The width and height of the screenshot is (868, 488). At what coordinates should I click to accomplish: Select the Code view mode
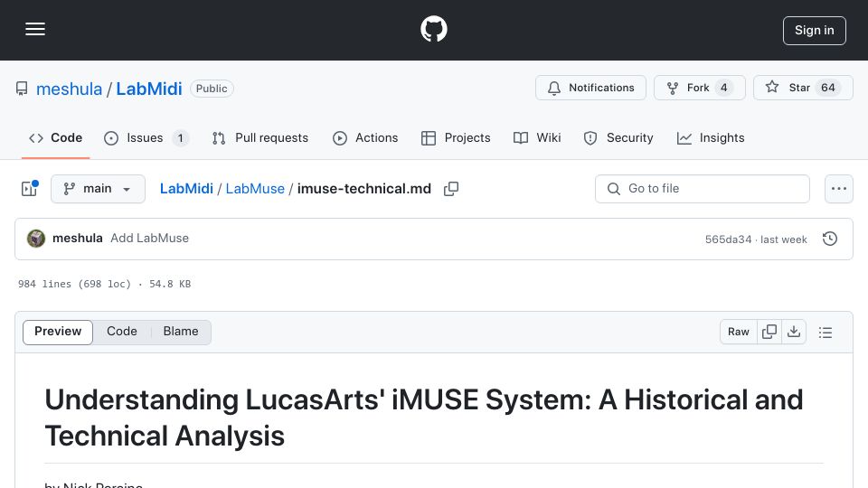coord(122,332)
